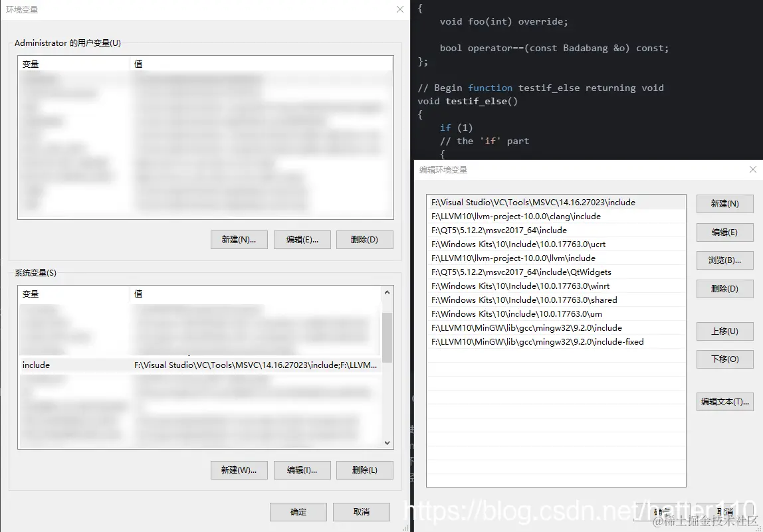Select QT5 msvc2017_64\include path entry
This screenshot has height=532, width=763.
(x=556, y=230)
